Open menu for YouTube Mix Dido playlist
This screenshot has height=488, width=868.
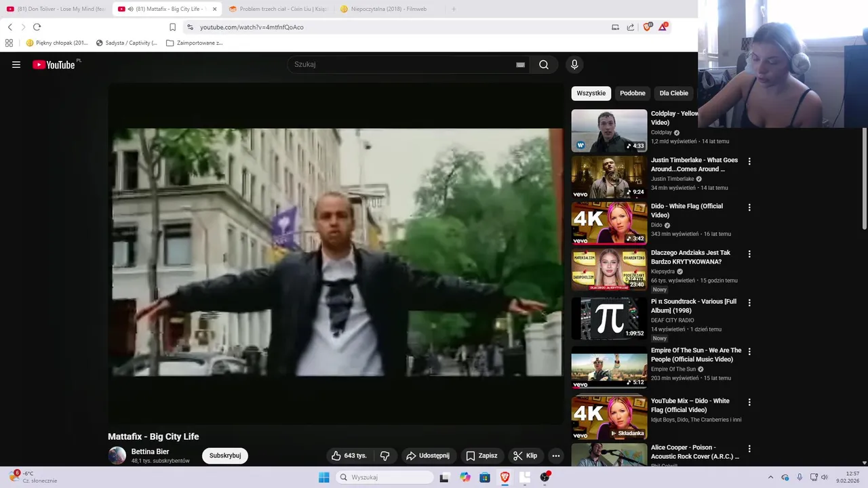pos(749,402)
